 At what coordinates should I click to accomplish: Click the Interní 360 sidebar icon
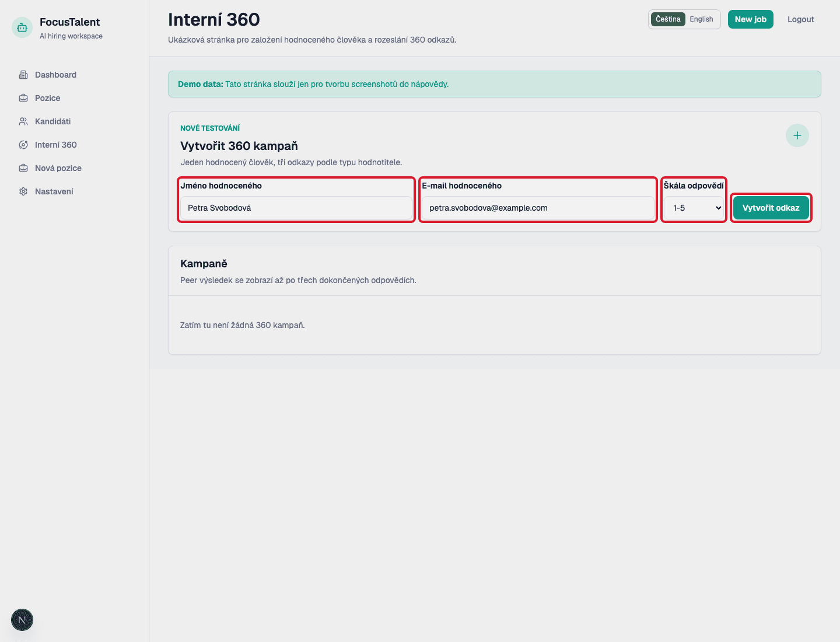pos(23,145)
